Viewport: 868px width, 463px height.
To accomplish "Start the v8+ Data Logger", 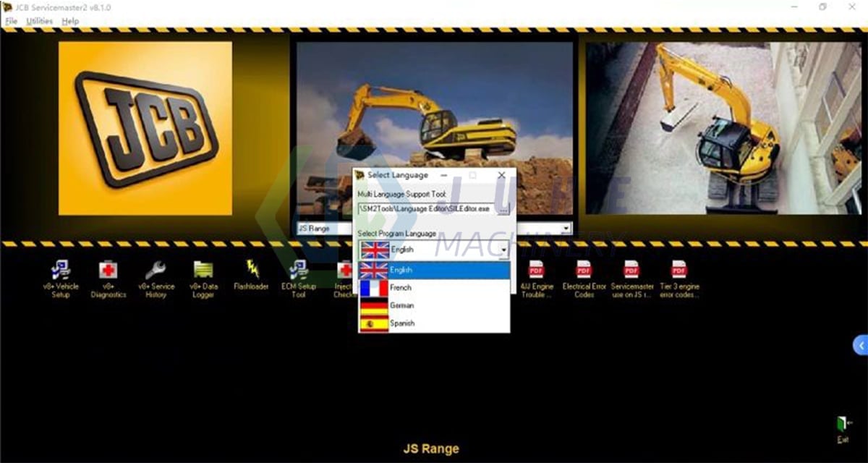I will [203, 271].
